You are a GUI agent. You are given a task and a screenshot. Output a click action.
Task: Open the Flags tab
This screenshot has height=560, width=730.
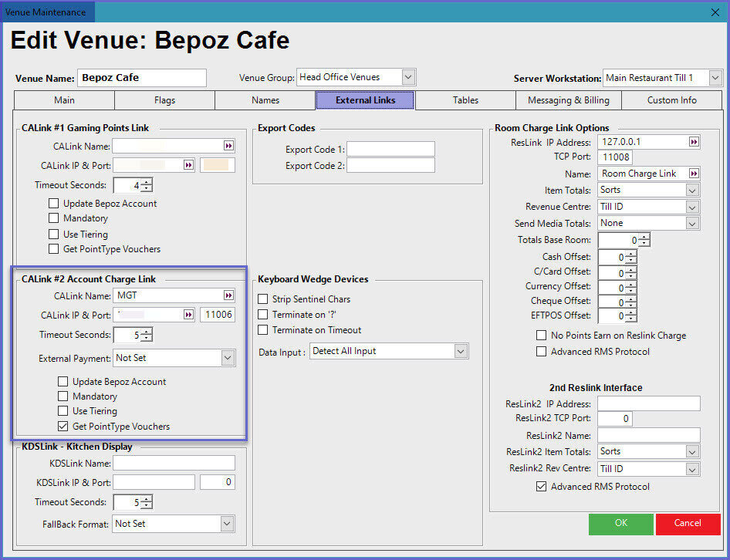165,100
